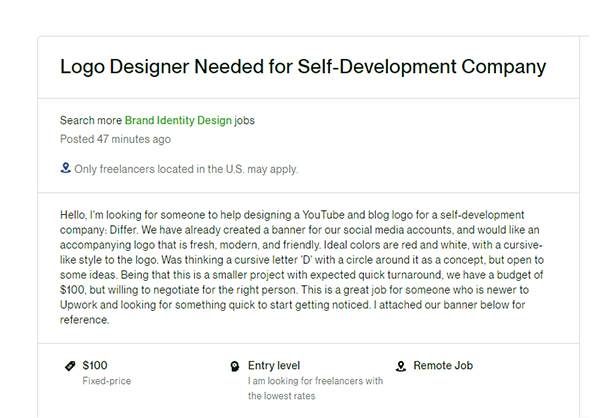Screen dimensions: 607x418
Task: Click the Remote Job pin icon
Action: click(401, 366)
